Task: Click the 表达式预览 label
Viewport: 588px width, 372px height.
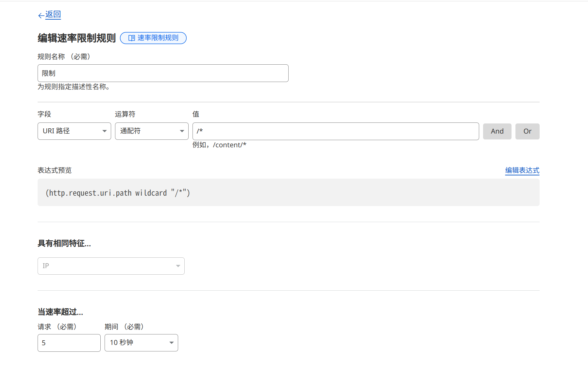Action: coord(55,170)
